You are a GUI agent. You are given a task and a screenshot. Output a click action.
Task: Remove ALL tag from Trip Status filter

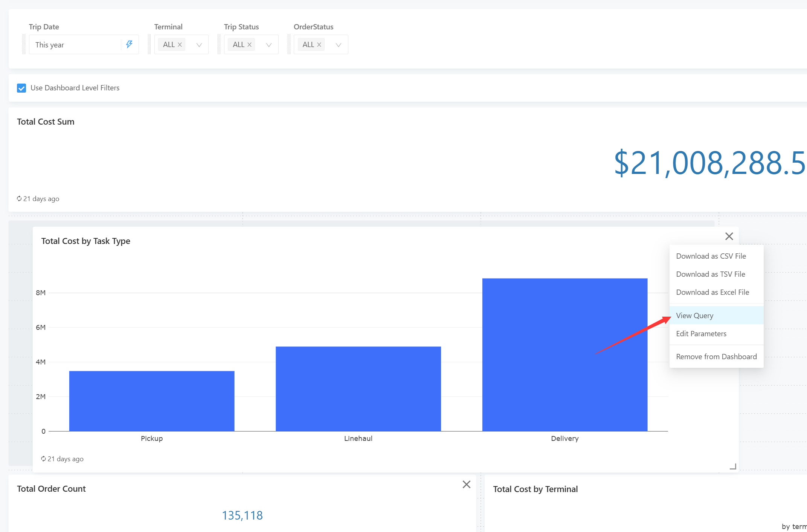click(249, 44)
